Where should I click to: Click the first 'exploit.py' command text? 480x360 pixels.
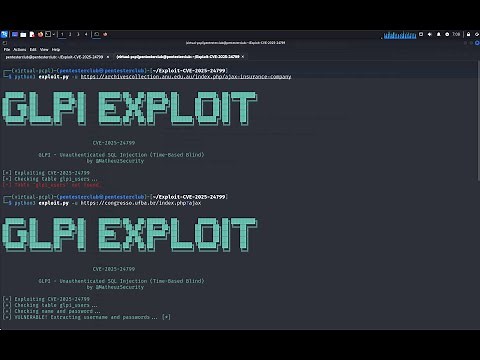54,77
